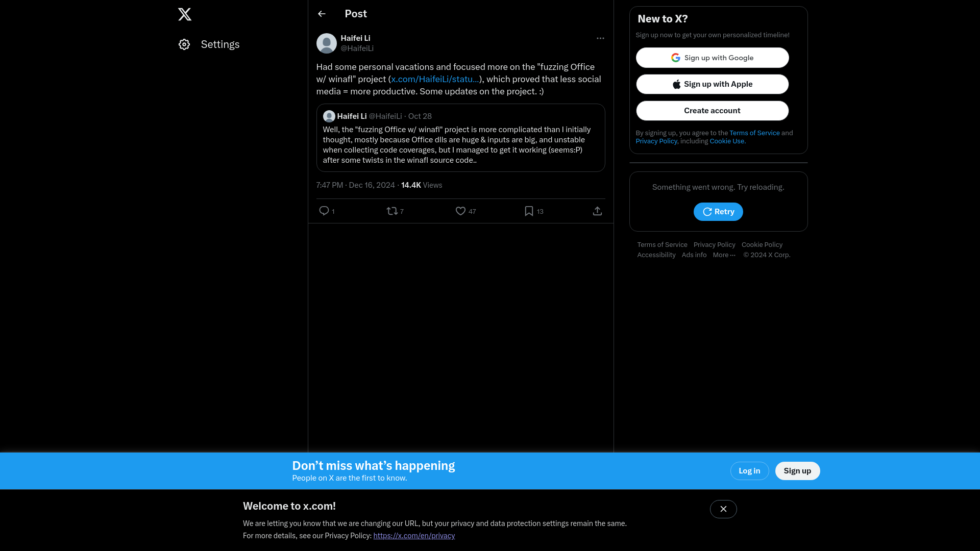Click the back arrow navigation icon

pos(321,13)
